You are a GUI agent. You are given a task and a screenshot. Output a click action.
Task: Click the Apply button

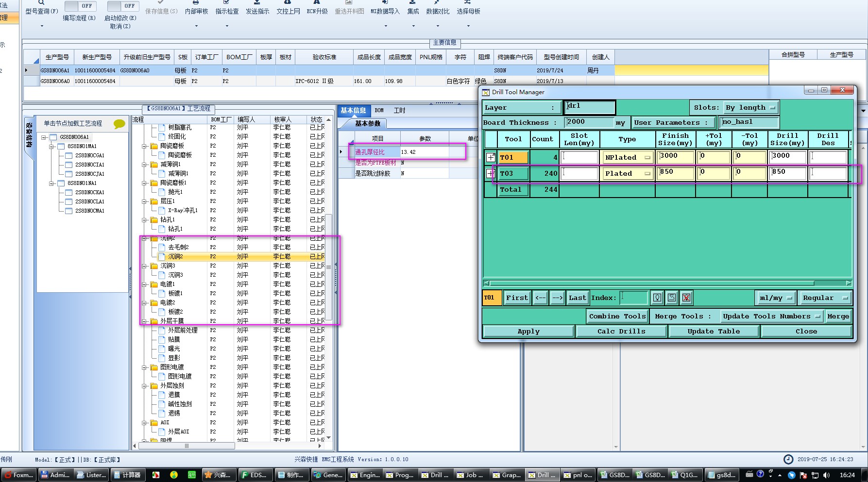(528, 331)
